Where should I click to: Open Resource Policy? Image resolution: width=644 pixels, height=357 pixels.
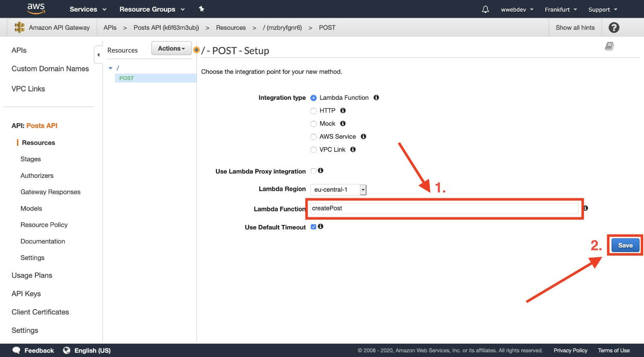[44, 225]
